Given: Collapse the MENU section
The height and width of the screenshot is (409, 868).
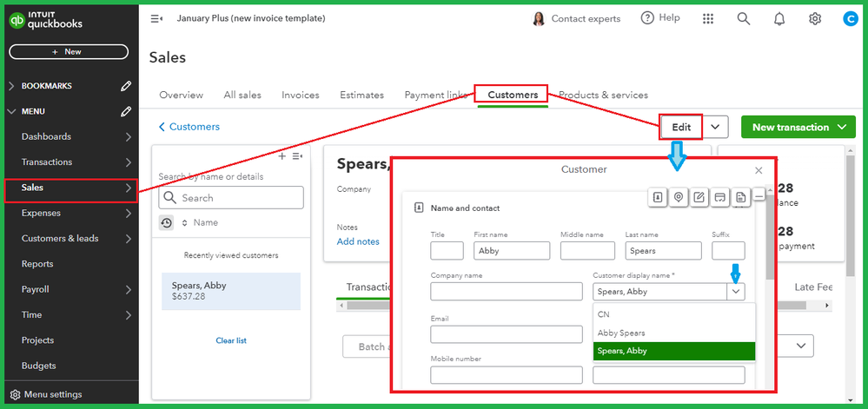Looking at the screenshot, I should 12,111.
